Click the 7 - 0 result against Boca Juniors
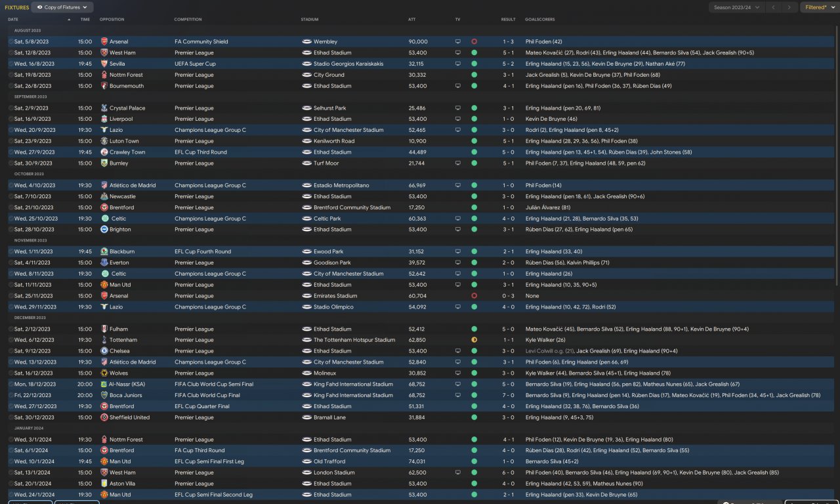The image size is (840, 504). click(508, 396)
